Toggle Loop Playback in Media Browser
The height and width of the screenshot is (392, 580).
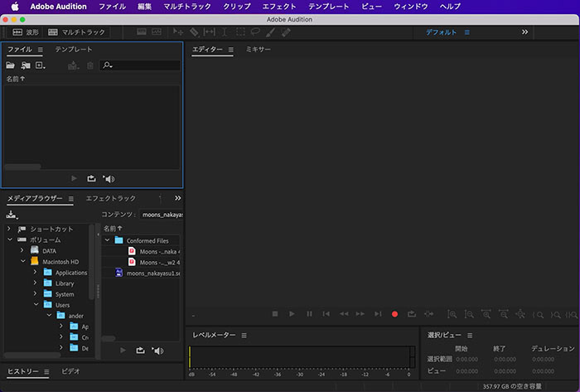click(140, 351)
